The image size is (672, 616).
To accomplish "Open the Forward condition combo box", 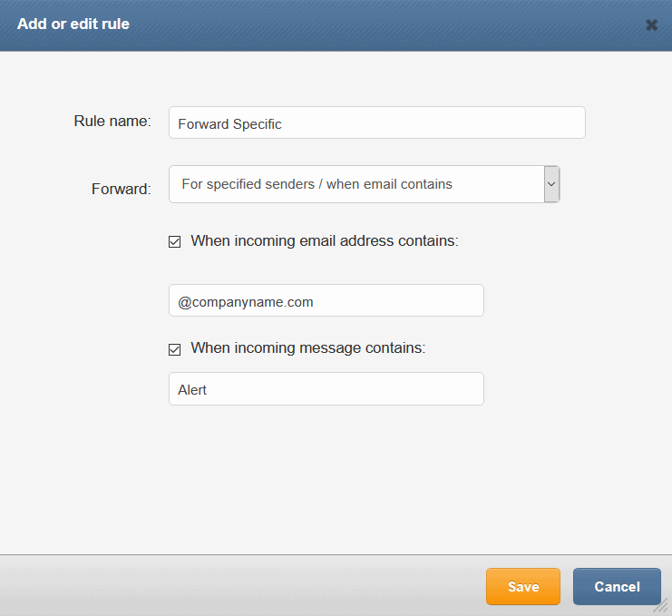I will point(365,184).
